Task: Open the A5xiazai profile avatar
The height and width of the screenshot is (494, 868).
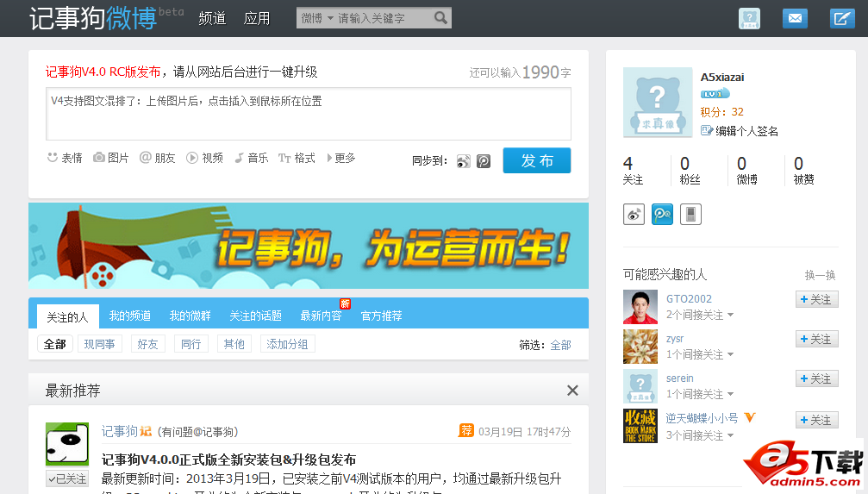Action: (658, 103)
